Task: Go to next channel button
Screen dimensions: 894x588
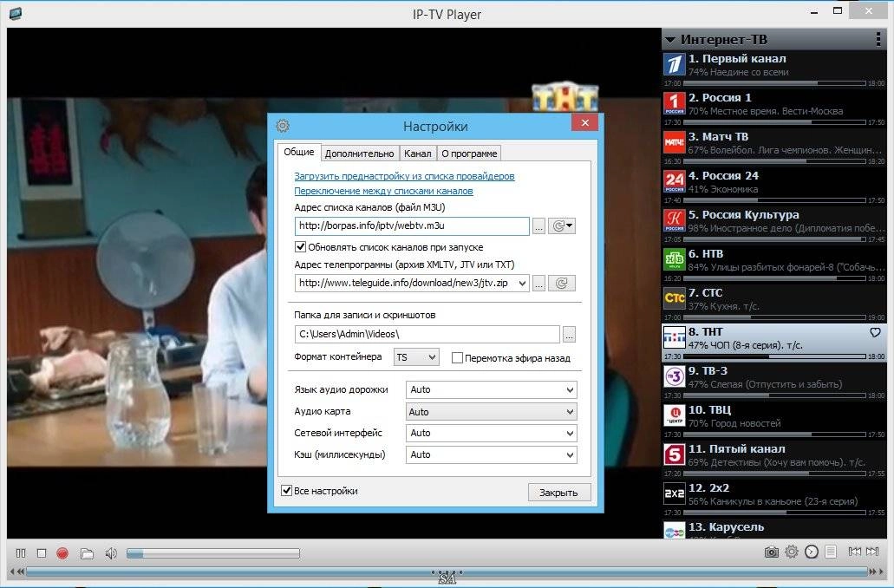Action: click(x=872, y=552)
